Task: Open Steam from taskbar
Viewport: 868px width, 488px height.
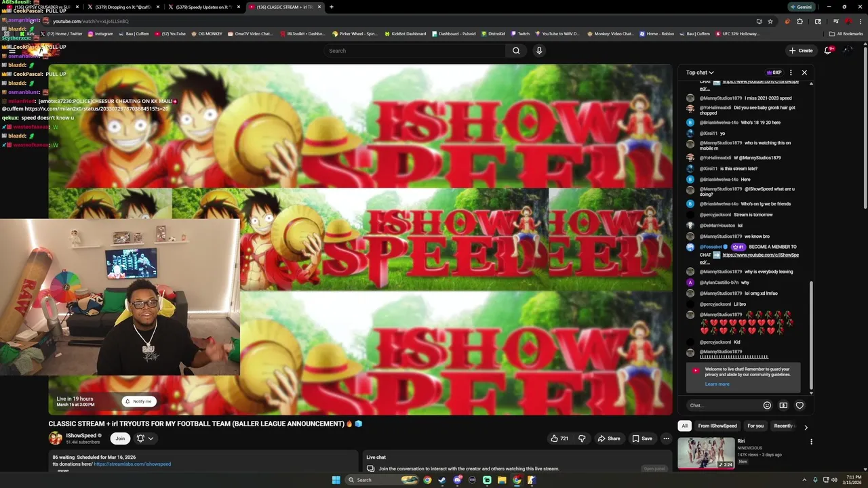Action: (x=442, y=480)
